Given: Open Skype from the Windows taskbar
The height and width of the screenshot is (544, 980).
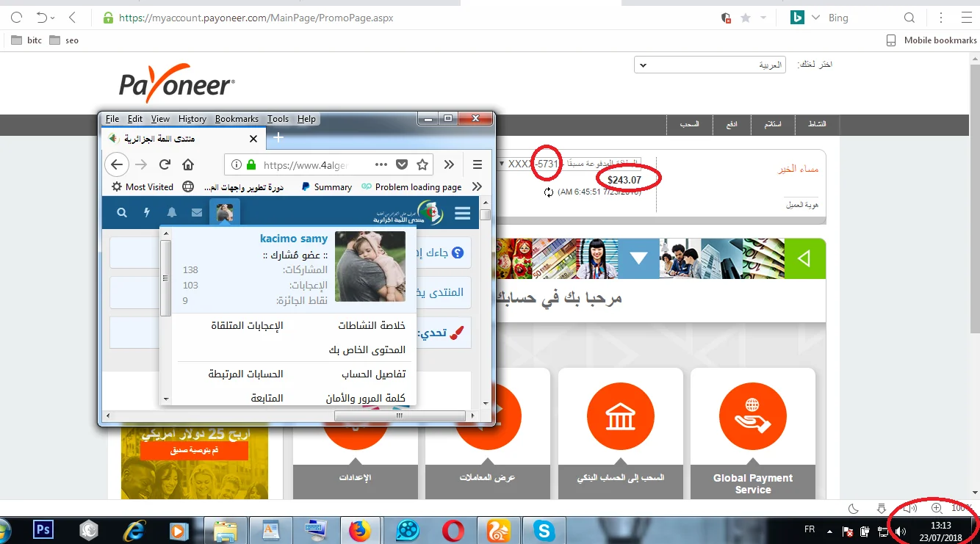Looking at the screenshot, I should 544,529.
